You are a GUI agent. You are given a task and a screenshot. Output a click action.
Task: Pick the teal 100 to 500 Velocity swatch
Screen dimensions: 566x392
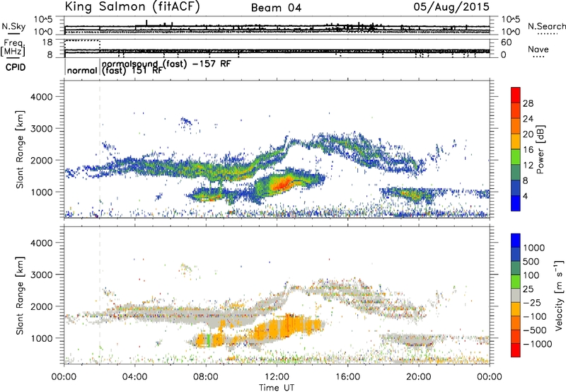click(516, 268)
